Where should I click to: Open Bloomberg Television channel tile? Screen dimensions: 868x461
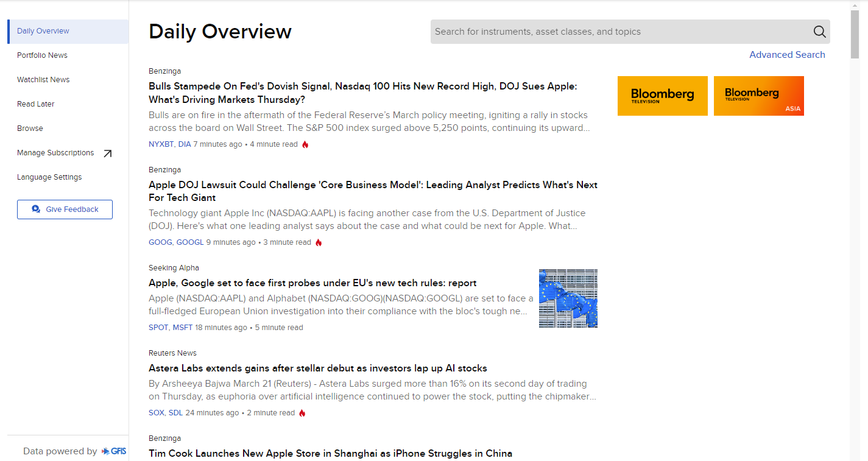pyautogui.click(x=662, y=96)
